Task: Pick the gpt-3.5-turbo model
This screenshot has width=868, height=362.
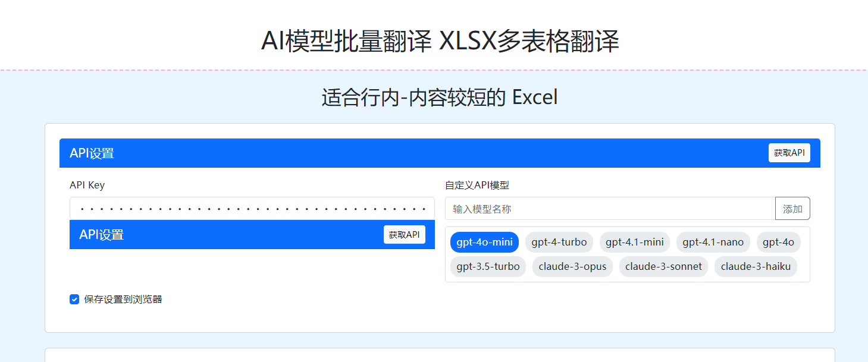Action: click(488, 266)
